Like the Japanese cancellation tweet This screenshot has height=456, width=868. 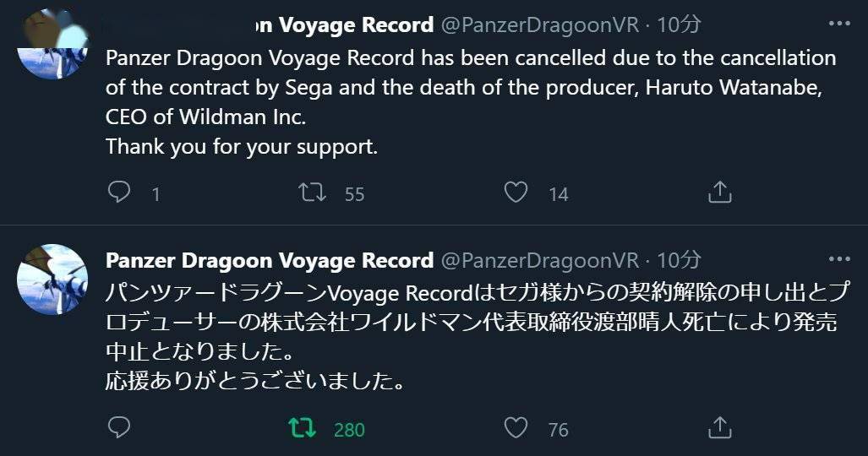tap(516, 428)
